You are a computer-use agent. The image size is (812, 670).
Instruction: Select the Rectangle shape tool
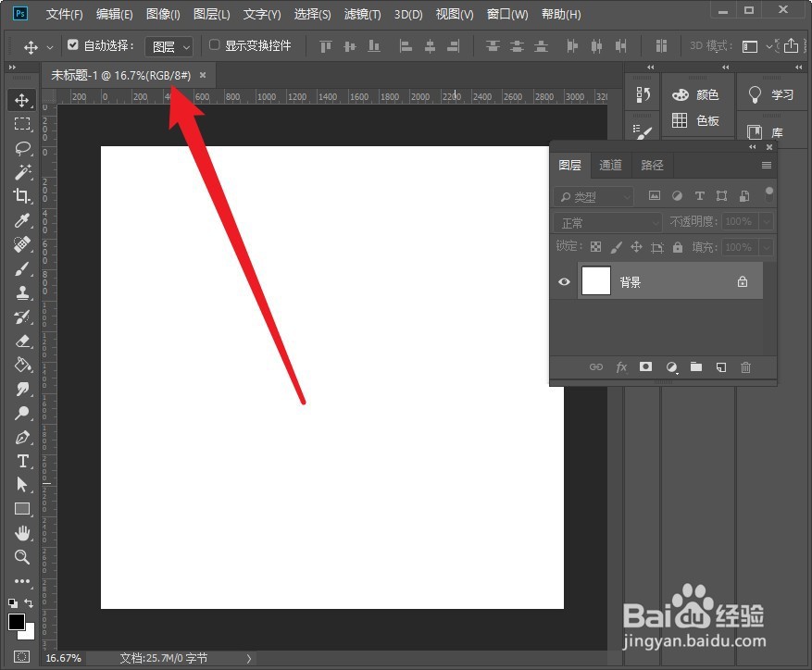point(21,509)
